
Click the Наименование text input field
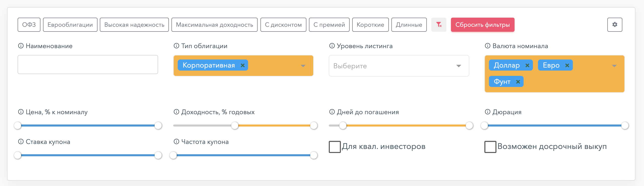click(88, 65)
